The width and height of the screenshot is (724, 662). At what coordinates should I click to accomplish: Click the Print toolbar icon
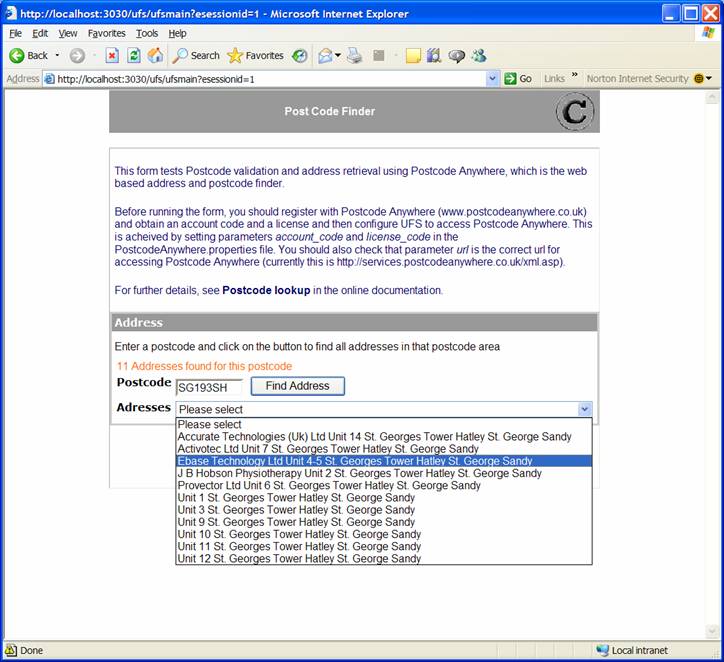coord(354,55)
